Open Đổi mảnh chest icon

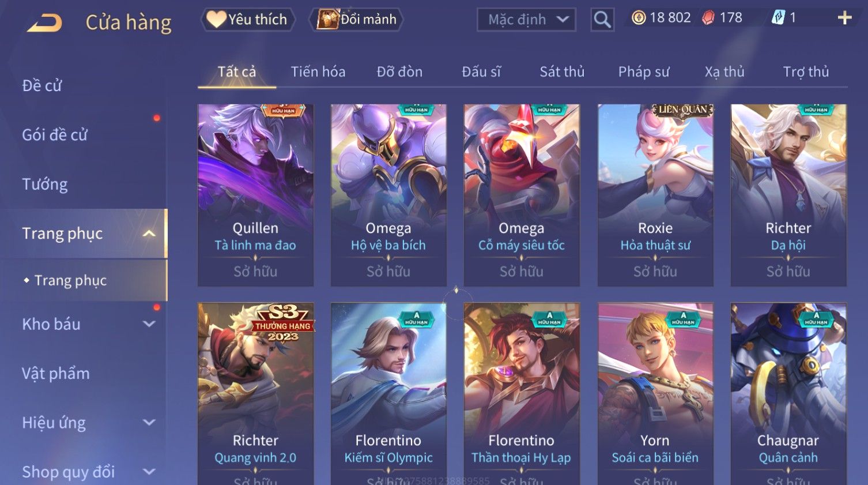pyautogui.click(x=327, y=20)
